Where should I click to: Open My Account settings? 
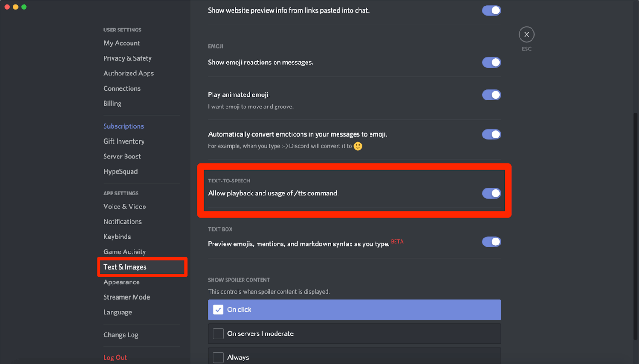pyautogui.click(x=121, y=43)
